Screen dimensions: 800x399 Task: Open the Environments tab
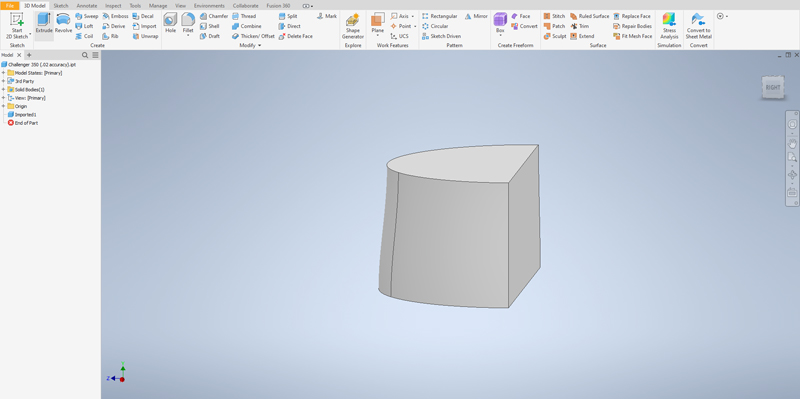[209, 6]
